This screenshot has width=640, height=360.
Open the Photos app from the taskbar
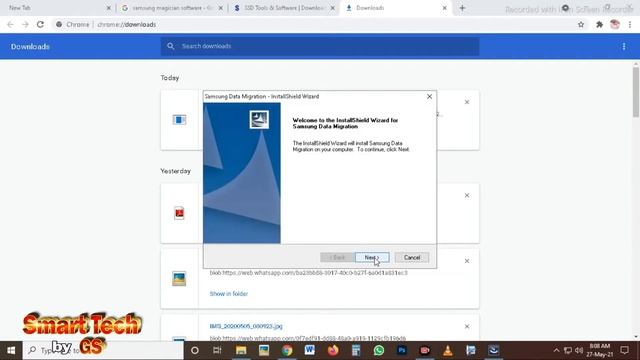(x=264, y=350)
